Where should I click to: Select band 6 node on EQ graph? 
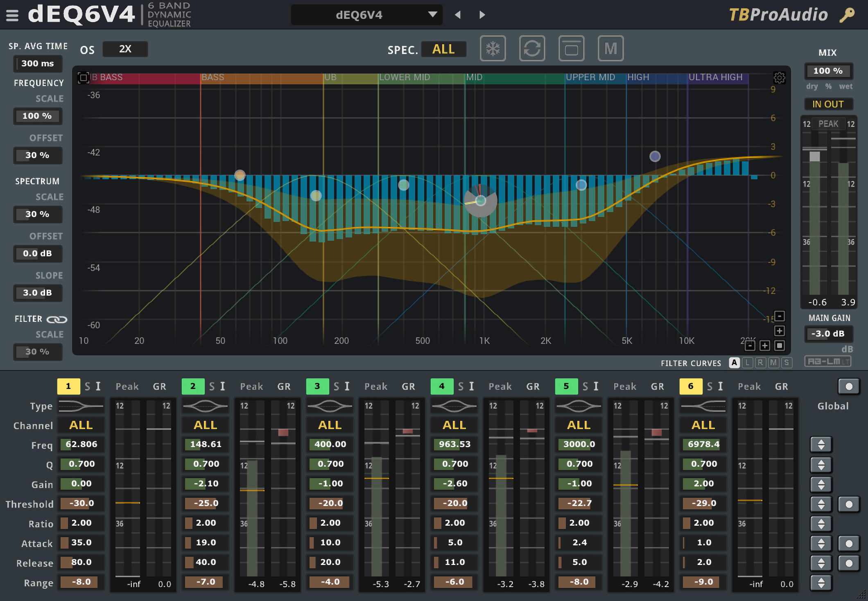tap(655, 156)
